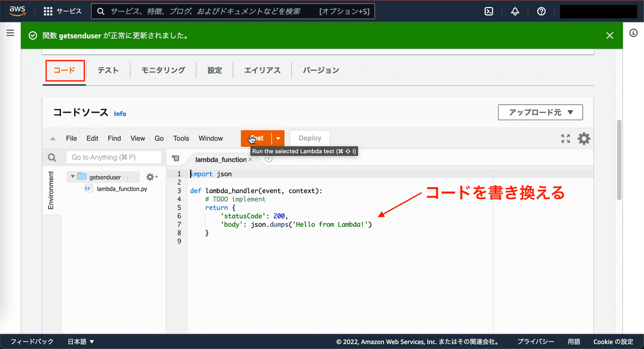644x349 pixels.
Task: Click the file search magnifier icon
Action: (x=52, y=158)
